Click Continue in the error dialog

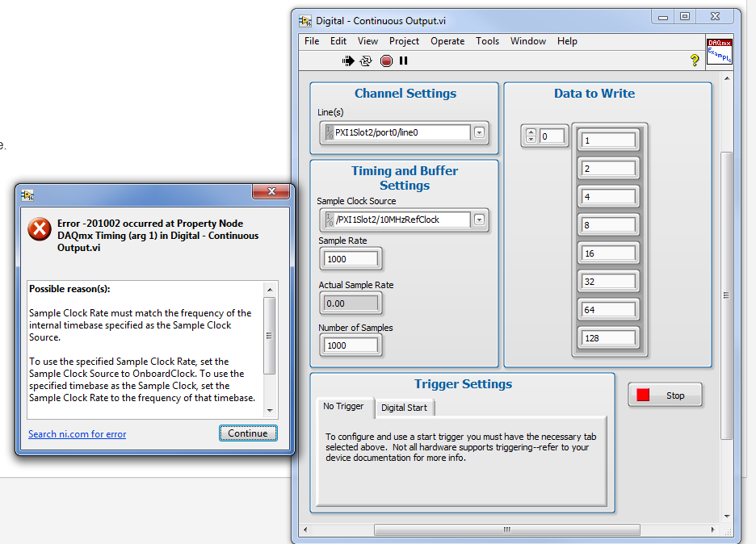pos(248,433)
